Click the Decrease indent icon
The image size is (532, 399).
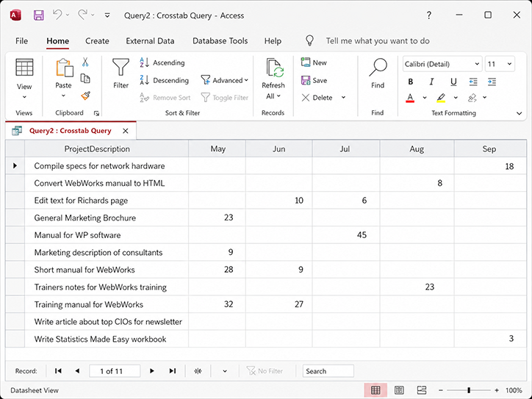[473, 82]
